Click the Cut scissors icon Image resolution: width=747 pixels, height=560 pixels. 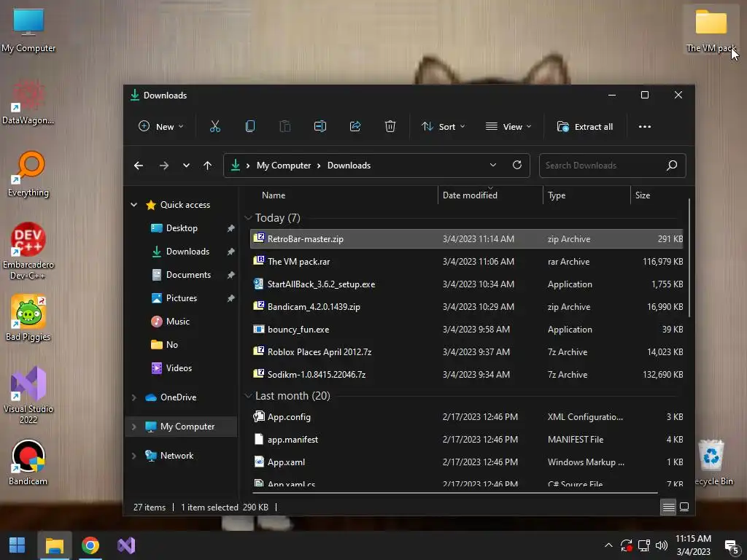click(x=215, y=127)
